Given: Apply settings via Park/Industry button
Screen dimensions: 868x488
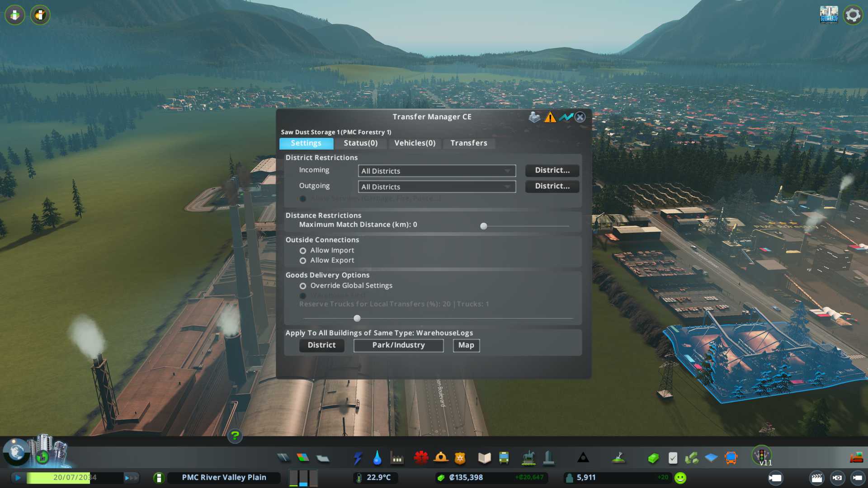Looking at the screenshot, I should 398,345.
